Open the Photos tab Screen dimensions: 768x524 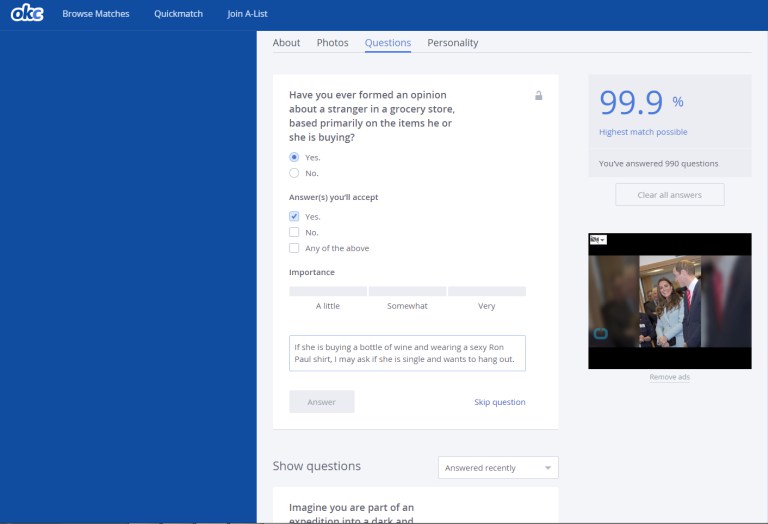coord(332,43)
